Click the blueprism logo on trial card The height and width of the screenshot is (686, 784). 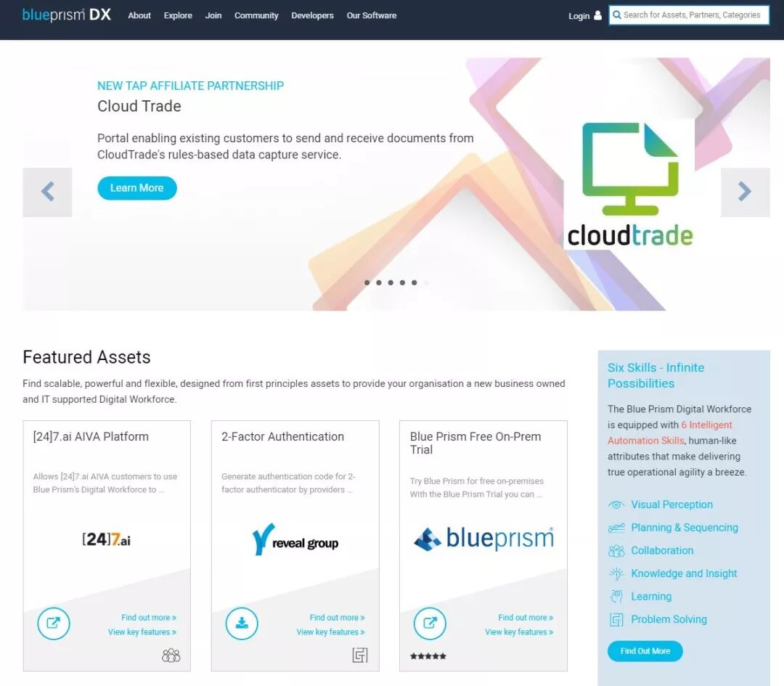pyautogui.click(x=484, y=539)
